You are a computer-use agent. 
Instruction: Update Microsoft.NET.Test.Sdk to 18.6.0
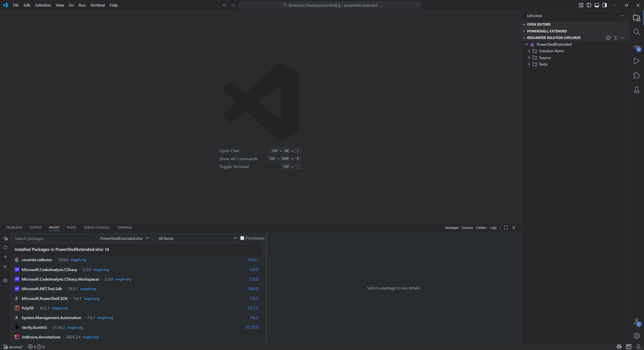pyautogui.click(x=253, y=289)
